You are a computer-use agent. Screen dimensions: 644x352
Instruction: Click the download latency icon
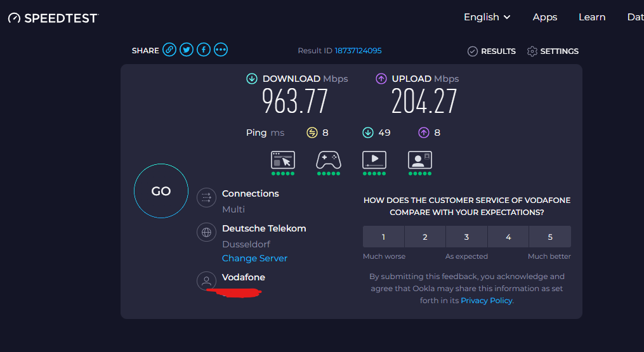point(368,133)
